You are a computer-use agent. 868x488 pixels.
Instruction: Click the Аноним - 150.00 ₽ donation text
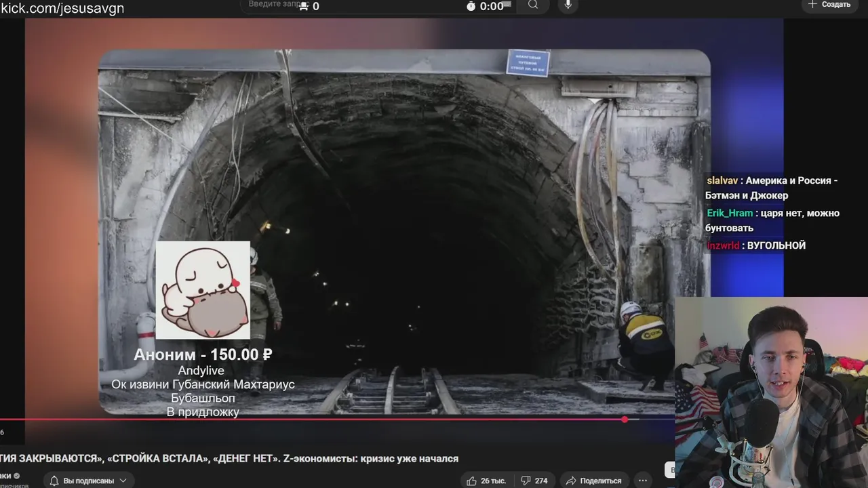pyautogui.click(x=203, y=354)
